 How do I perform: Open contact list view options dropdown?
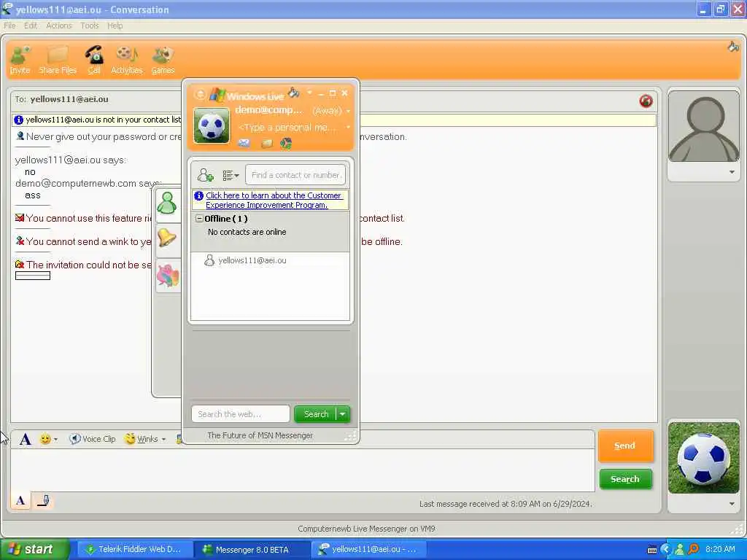pyautogui.click(x=231, y=175)
